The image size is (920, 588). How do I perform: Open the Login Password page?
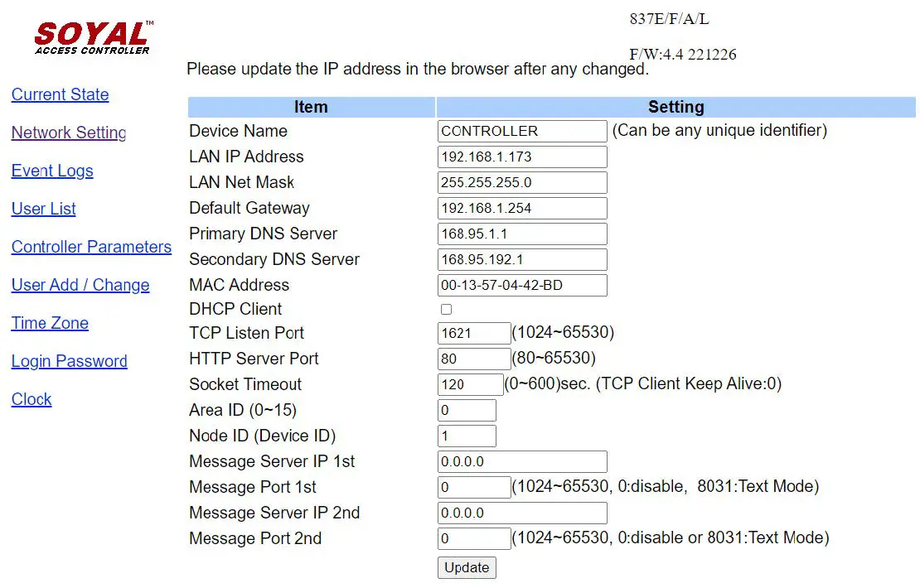69,362
